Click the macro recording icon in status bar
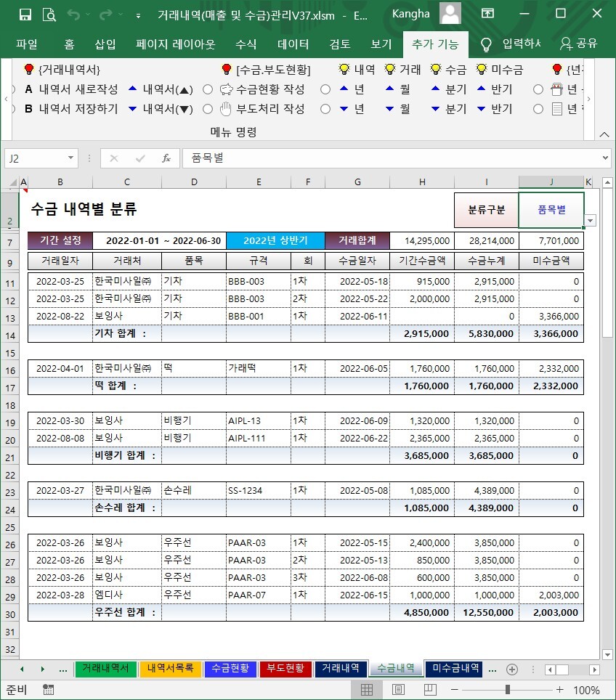This screenshot has height=700, width=616. coord(48,690)
